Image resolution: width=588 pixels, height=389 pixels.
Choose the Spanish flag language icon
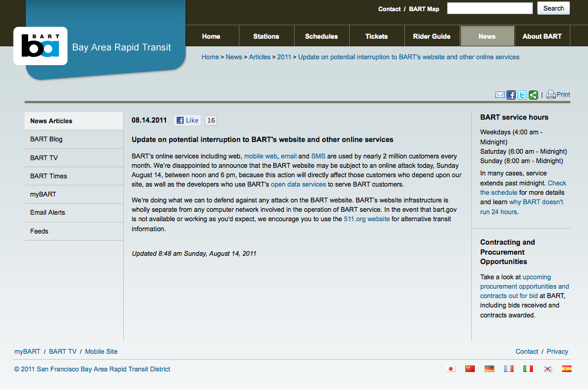point(566,369)
